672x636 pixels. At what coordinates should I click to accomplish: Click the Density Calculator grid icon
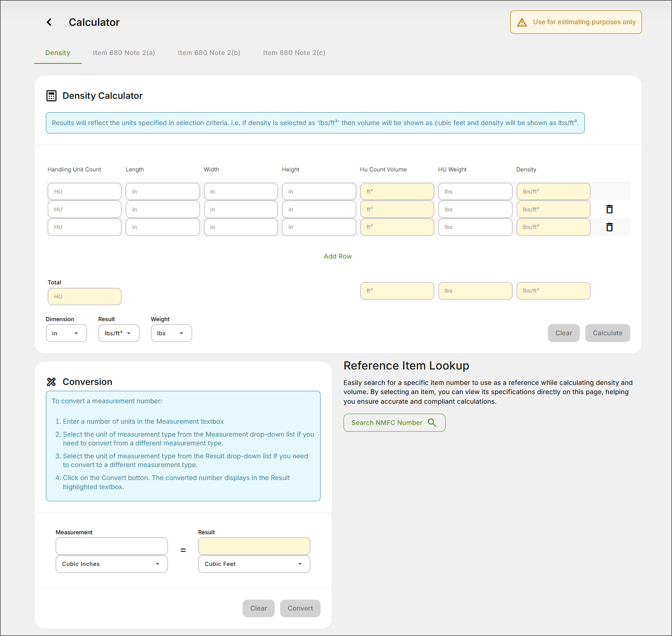point(51,96)
